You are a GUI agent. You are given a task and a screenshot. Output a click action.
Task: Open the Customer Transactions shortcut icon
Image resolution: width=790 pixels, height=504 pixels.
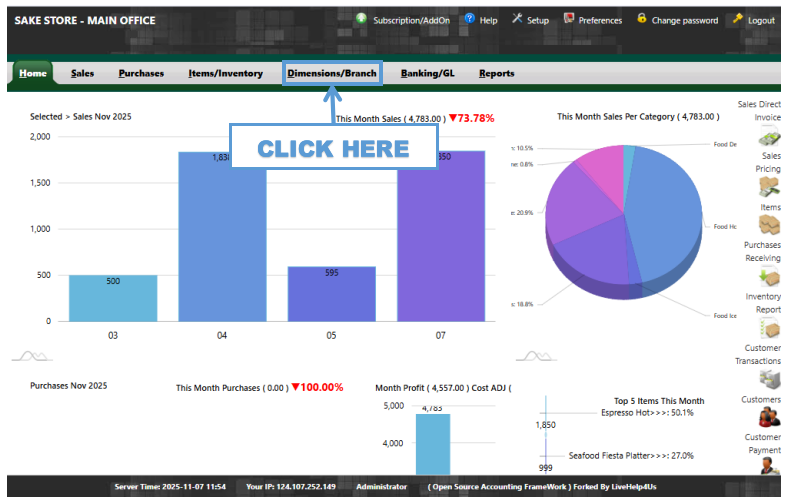point(768,379)
